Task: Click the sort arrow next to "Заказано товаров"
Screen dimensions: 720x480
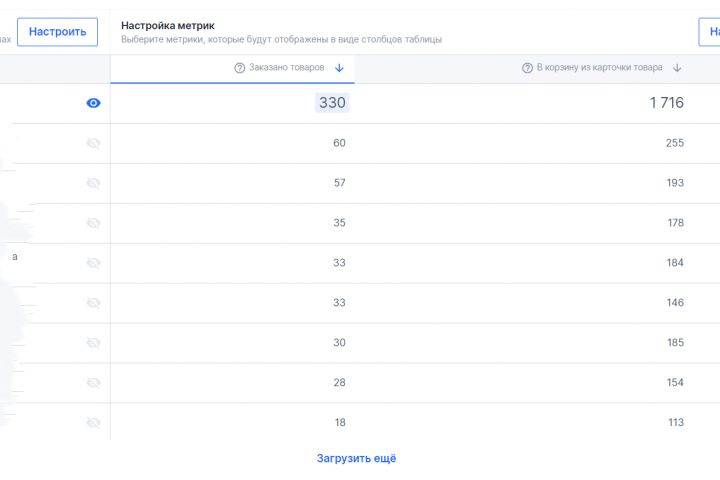Action: point(339,68)
